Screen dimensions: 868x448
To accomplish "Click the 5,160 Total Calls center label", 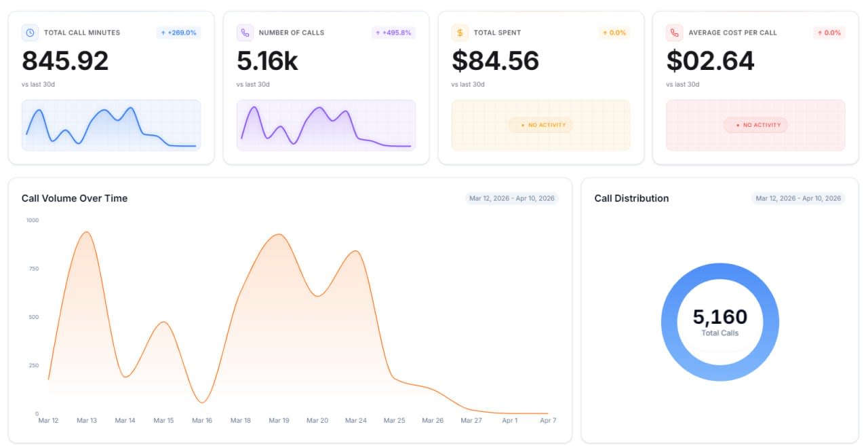I will (x=720, y=322).
